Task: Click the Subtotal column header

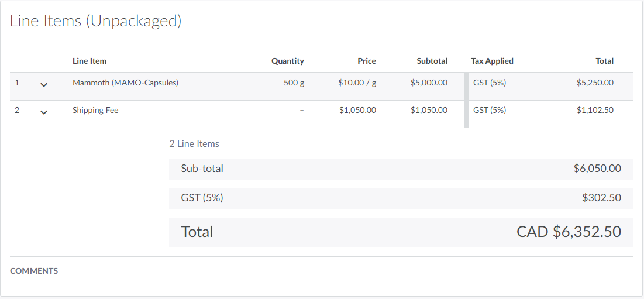Action: coord(432,61)
